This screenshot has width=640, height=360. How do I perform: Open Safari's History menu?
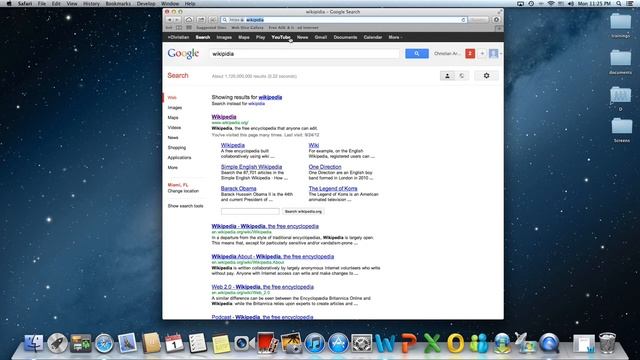(x=91, y=4)
